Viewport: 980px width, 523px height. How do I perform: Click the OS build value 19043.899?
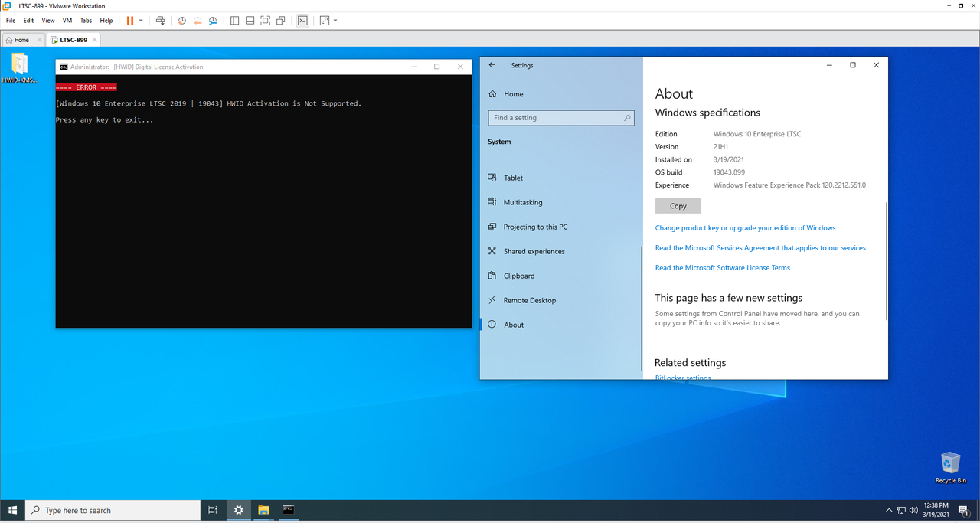pos(729,172)
